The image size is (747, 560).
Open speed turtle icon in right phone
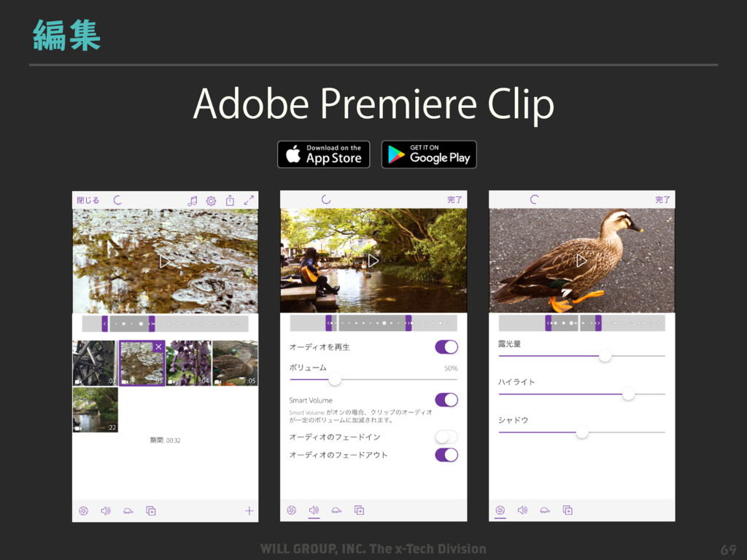545,510
